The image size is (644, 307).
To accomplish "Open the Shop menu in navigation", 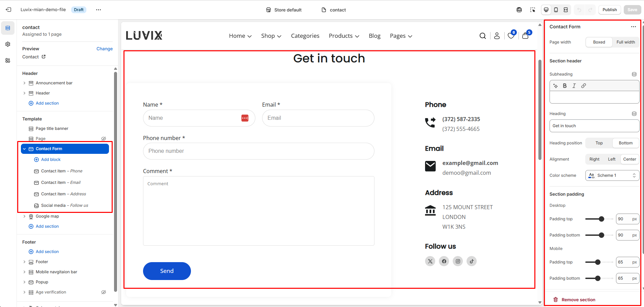I will tap(271, 36).
